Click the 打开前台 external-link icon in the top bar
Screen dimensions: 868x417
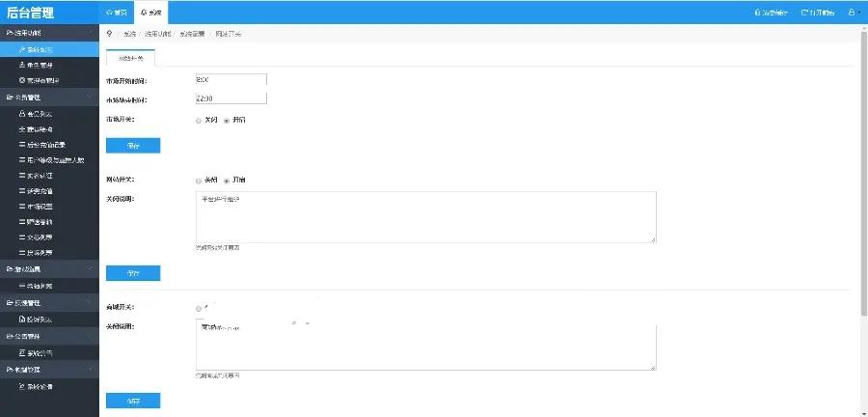[804, 13]
